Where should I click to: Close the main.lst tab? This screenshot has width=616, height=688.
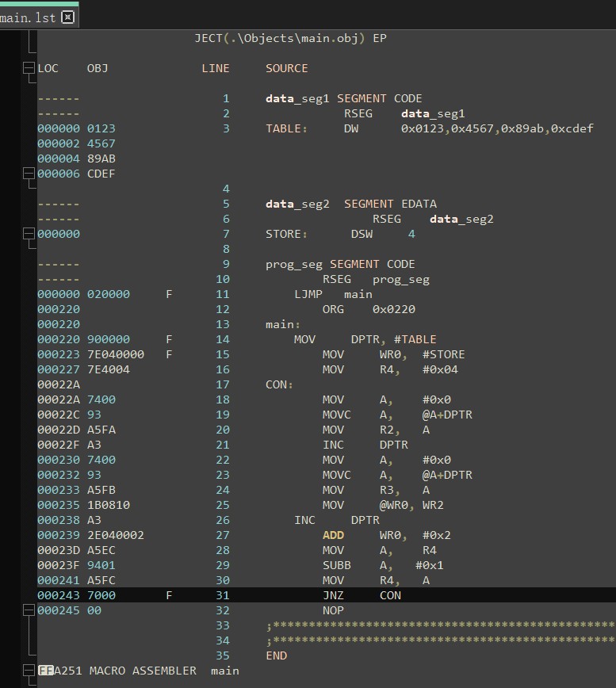pyautogui.click(x=67, y=17)
